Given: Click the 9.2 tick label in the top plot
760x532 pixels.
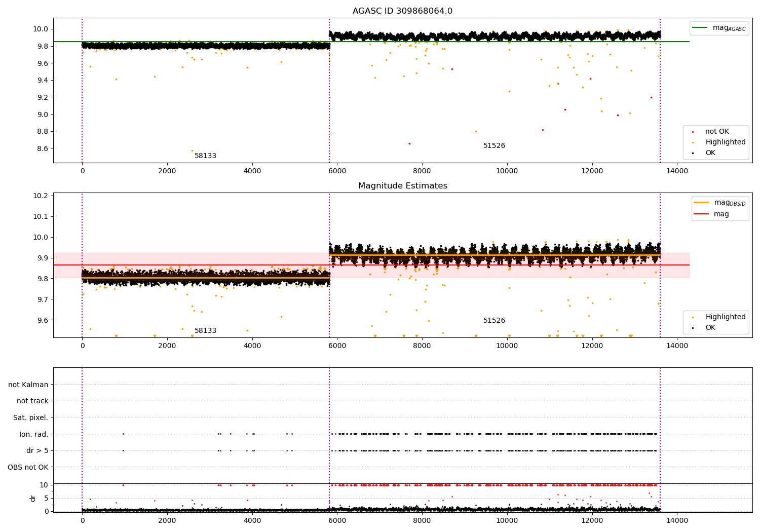Looking at the screenshot, I should [43, 97].
